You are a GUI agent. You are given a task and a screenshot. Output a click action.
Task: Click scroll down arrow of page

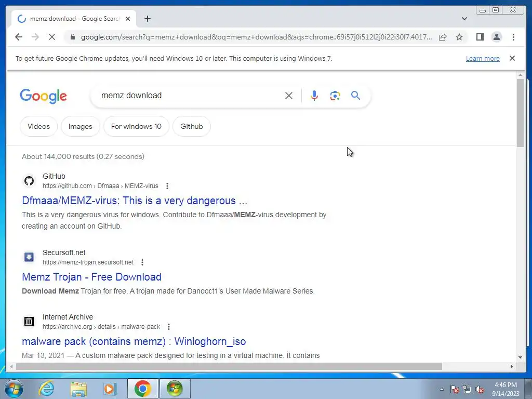click(520, 357)
